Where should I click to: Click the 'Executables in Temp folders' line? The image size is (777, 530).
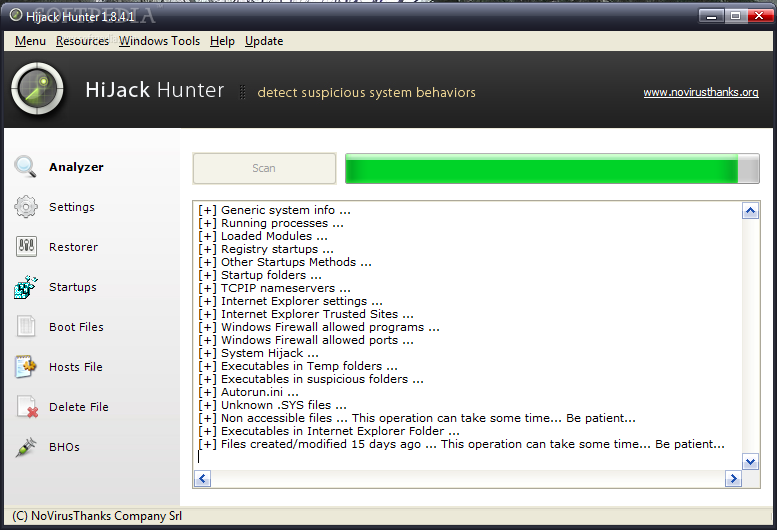(297, 366)
